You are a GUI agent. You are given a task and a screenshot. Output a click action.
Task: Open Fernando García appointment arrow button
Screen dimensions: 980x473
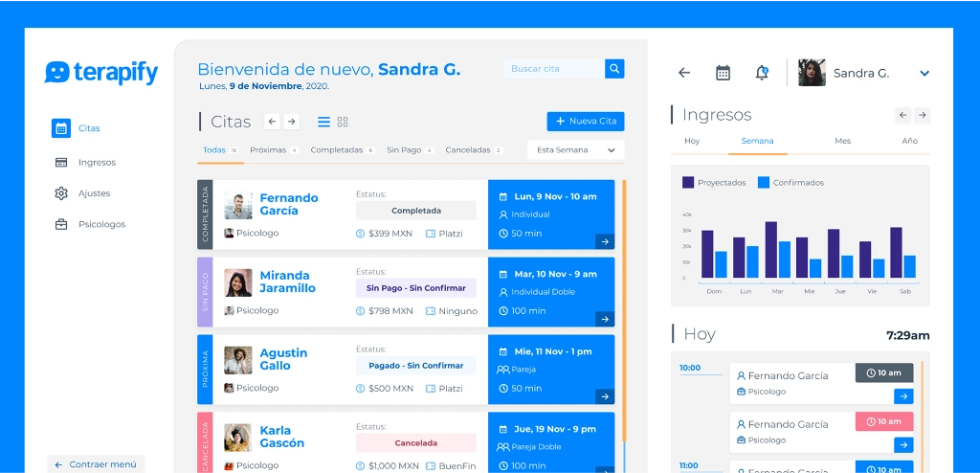pyautogui.click(x=605, y=241)
